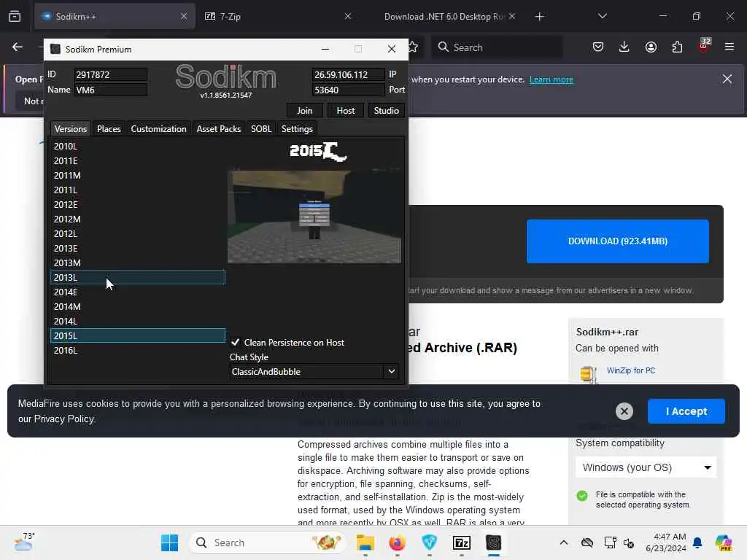Dismiss the Firefox notification bar
Image resolution: width=747 pixels, height=560 pixels.
727,79
